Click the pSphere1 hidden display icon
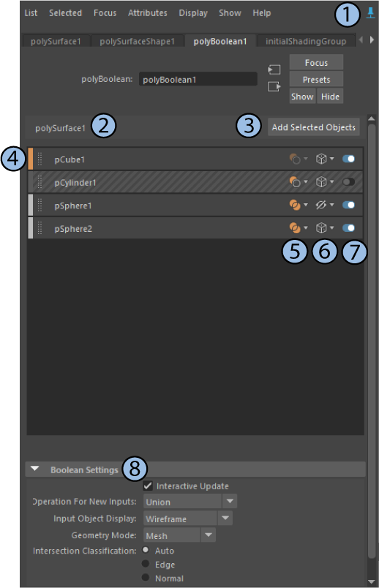This screenshot has height=588, width=379. [x=321, y=205]
